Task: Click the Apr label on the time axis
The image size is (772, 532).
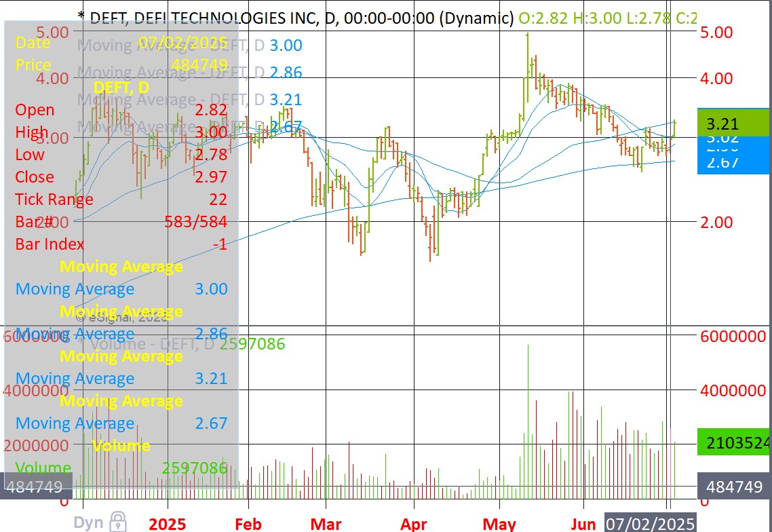Action: [x=414, y=524]
